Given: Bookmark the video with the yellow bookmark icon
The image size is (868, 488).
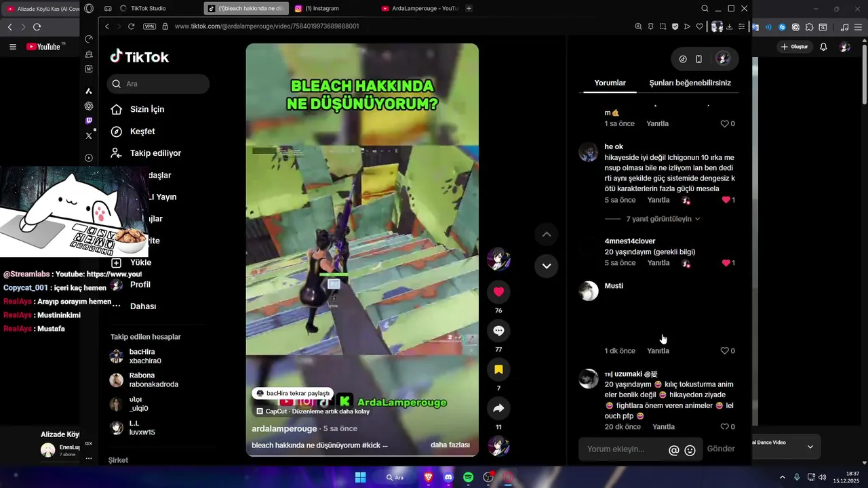Looking at the screenshot, I should pos(498,369).
